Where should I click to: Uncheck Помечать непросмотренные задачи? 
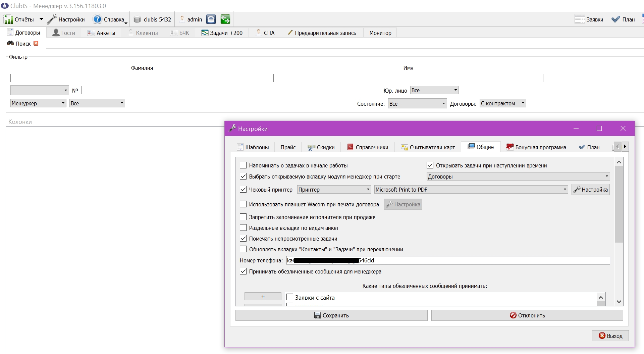(243, 238)
